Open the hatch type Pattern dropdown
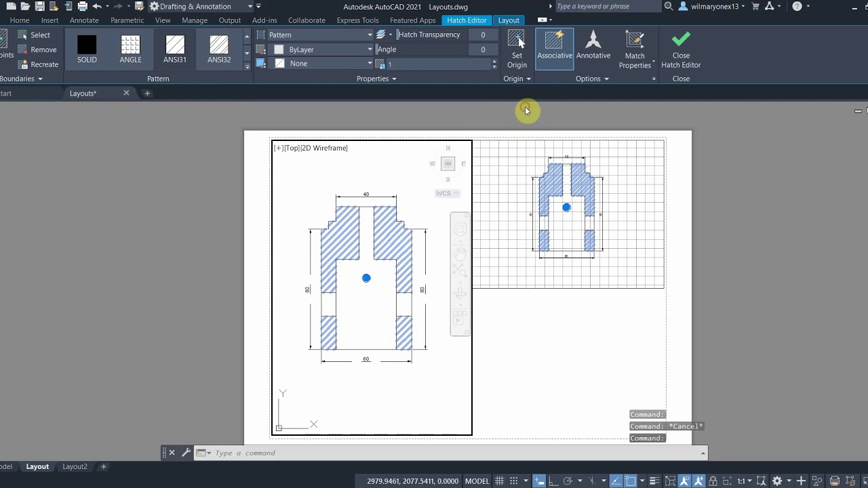 (x=320, y=35)
